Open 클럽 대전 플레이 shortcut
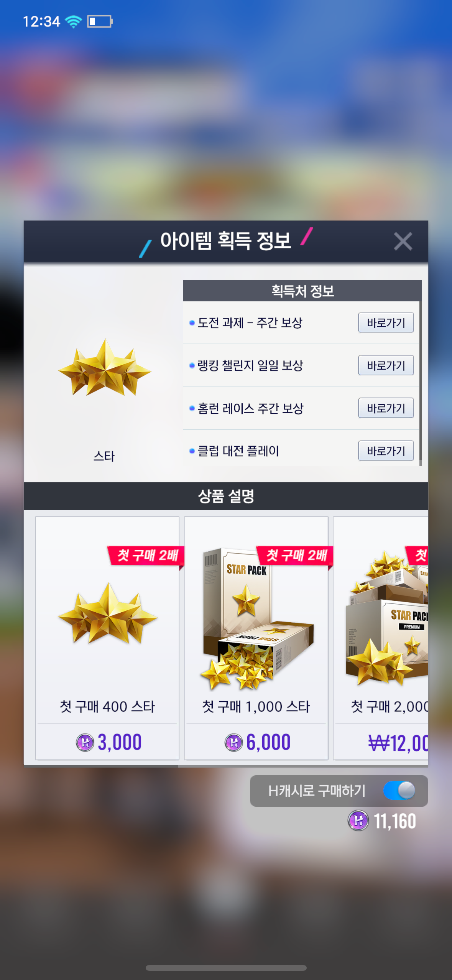Viewport: 452px width, 980px height. click(386, 451)
